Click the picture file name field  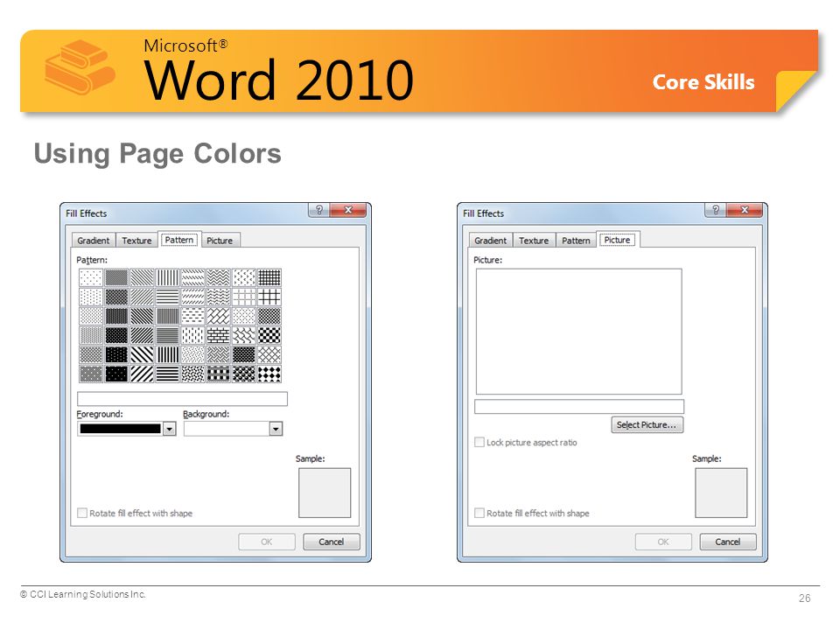(579, 406)
